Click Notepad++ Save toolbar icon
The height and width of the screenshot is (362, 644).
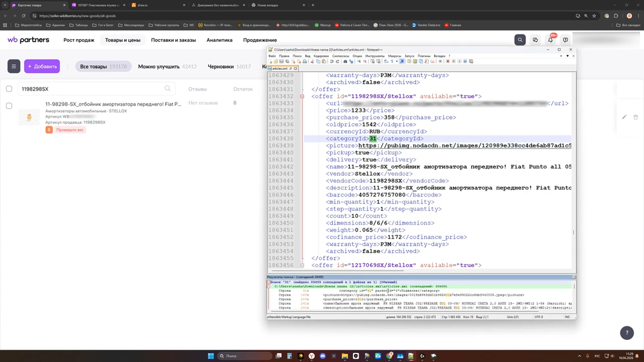pos(281,62)
